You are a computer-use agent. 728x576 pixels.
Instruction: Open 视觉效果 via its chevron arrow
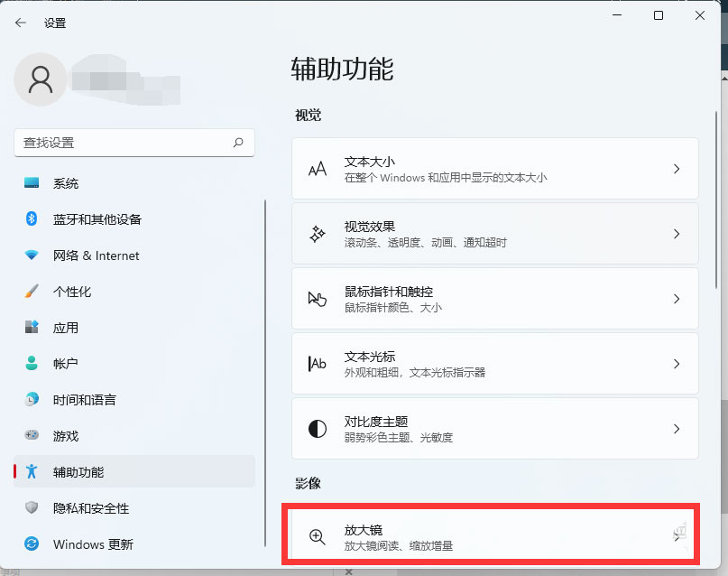pyautogui.click(x=677, y=234)
